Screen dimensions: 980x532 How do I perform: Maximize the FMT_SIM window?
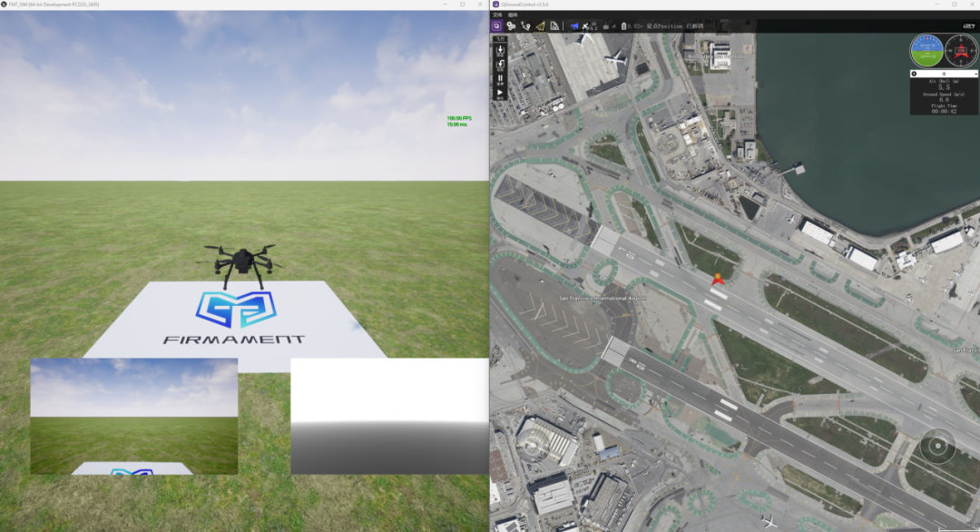tap(463, 5)
